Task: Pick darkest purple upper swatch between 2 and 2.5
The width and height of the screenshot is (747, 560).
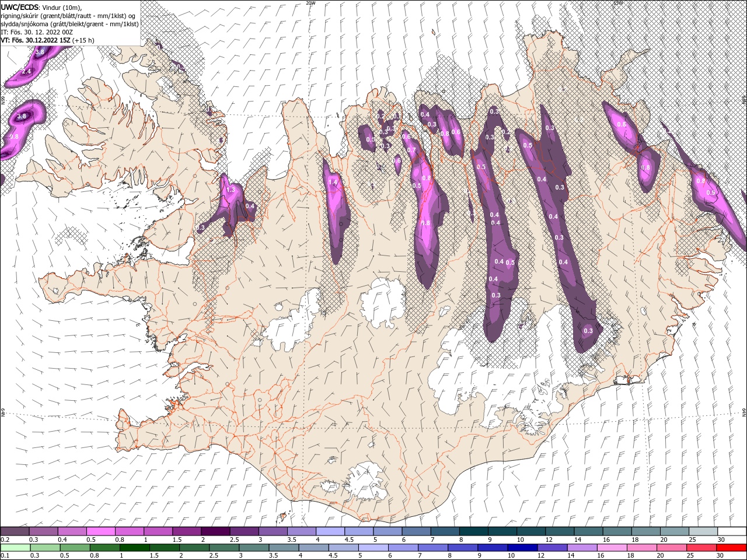Action: pyautogui.click(x=215, y=531)
